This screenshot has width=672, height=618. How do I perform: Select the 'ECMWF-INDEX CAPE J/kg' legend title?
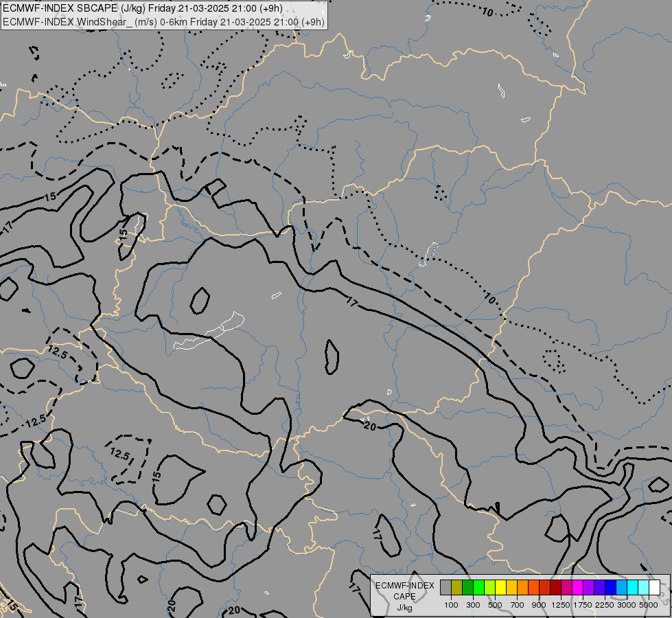[404, 597]
